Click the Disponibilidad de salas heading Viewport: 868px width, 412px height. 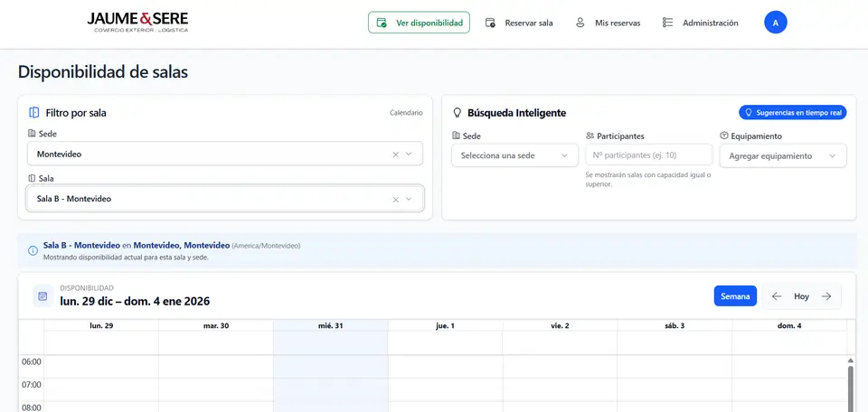103,72
